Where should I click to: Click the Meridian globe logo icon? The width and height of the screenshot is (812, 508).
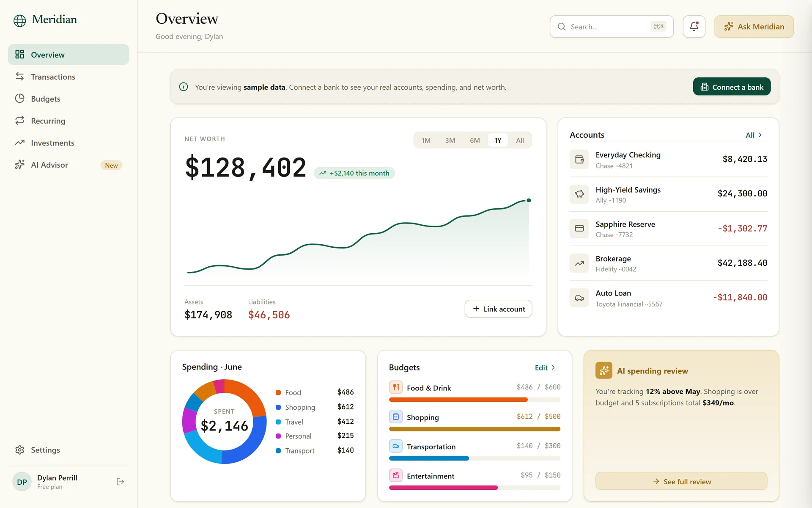pyautogui.click(x=19, y=20)
